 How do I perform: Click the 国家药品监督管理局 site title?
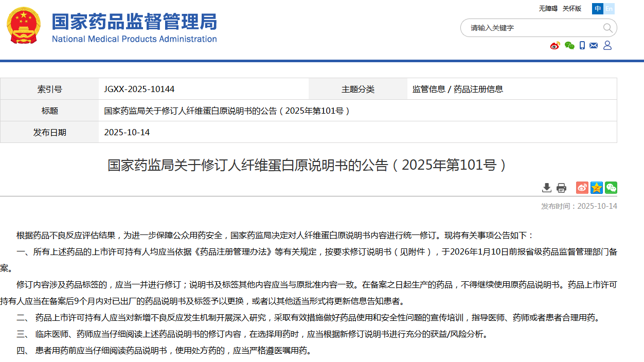(134, 22)
